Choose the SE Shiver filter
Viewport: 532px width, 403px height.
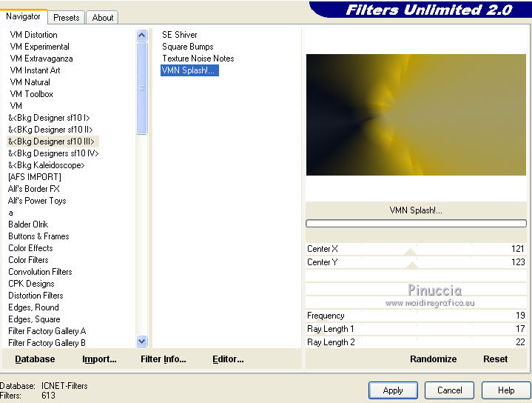180,35
